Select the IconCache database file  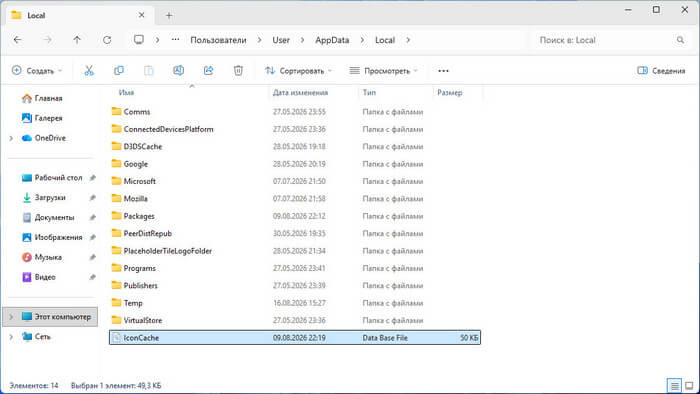click(x=295, y=338)
